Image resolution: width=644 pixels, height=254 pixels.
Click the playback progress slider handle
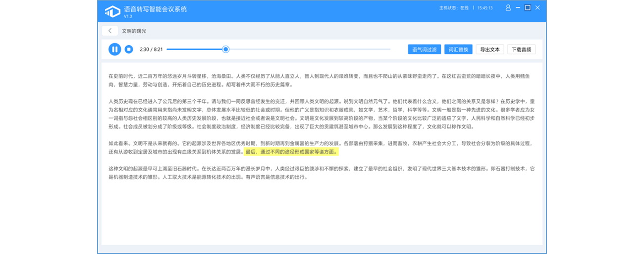pyautogui.click(x=226, y=49)
